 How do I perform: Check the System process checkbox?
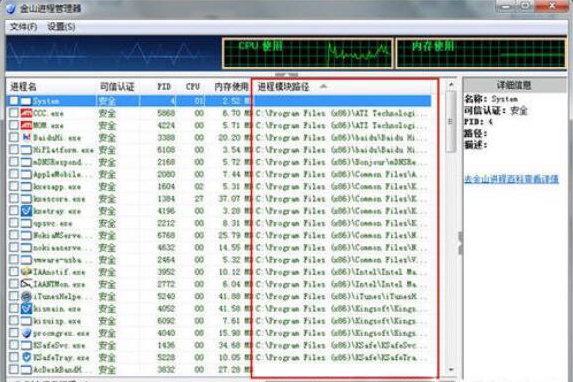14,101
